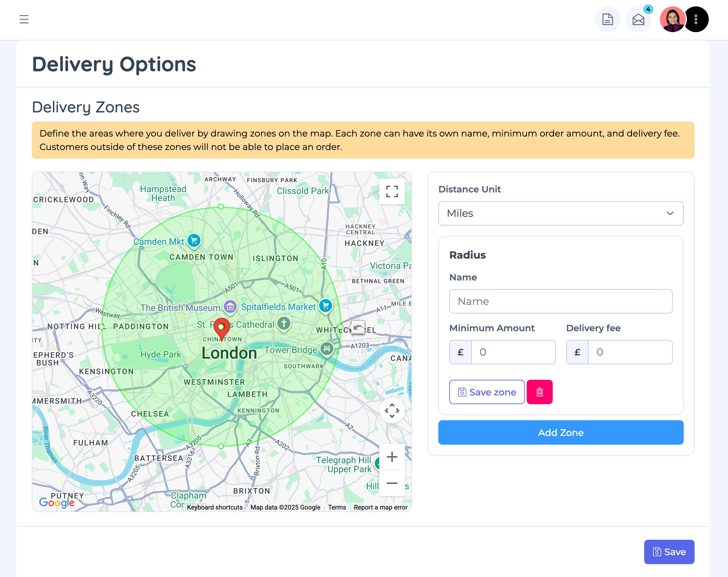Open the user profile avatar

(672, 19)
